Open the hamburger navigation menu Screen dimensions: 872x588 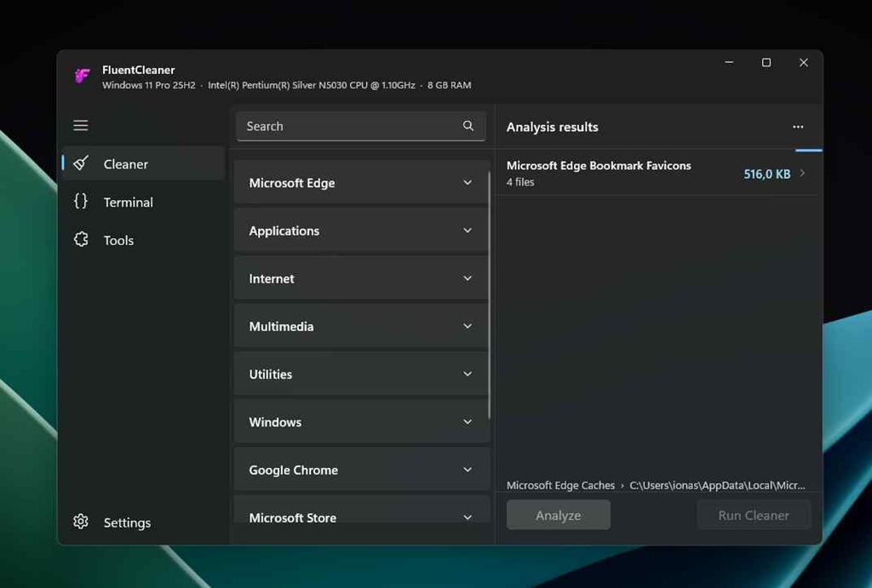pos(81,126)
